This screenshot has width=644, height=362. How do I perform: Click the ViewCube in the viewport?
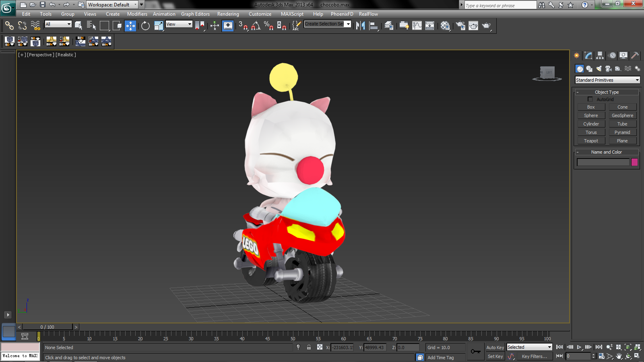[x=547, y=73]
